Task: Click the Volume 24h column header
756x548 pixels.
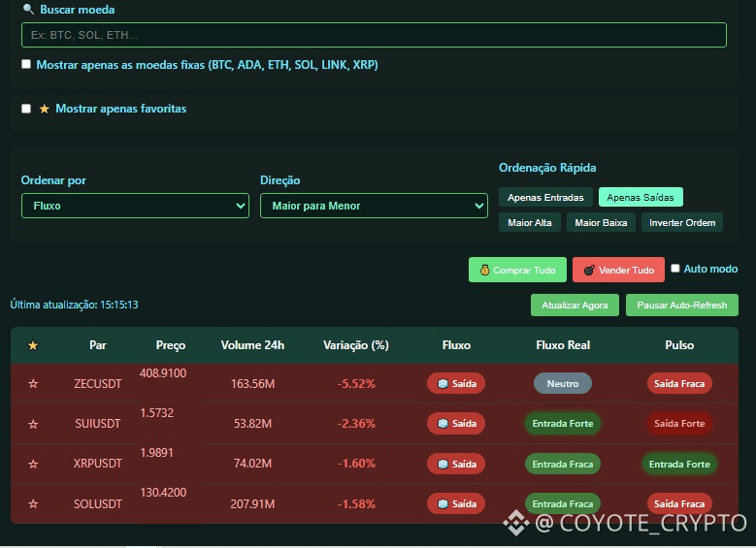Action: (x=252, y=345)
